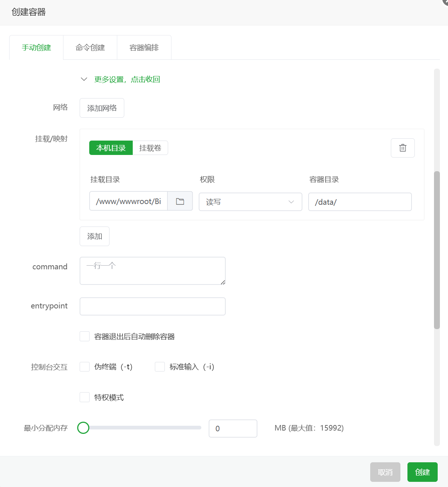The width and height of the screenshot is (448, 487).
Task: Browse for mount directory with folder icon
Action: tap(180, 201)
